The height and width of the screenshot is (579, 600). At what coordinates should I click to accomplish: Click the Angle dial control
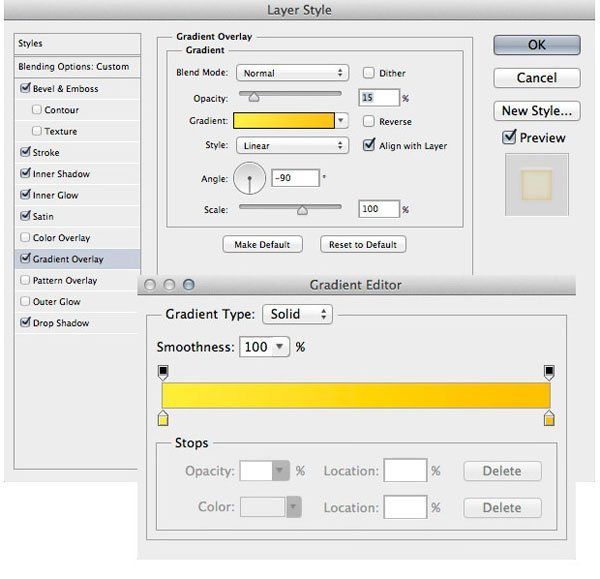[x=249, y=178]
